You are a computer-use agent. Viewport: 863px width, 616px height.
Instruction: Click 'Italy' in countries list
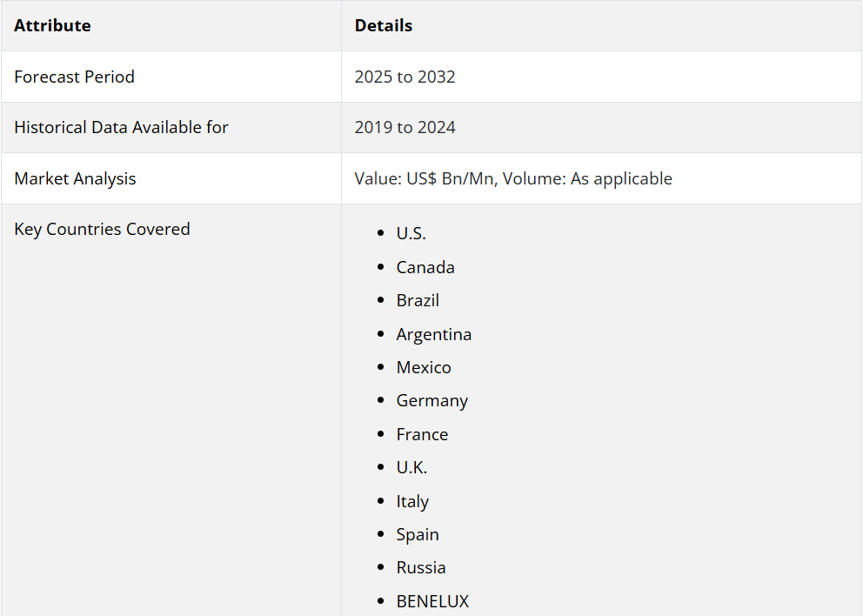[412, 501]
